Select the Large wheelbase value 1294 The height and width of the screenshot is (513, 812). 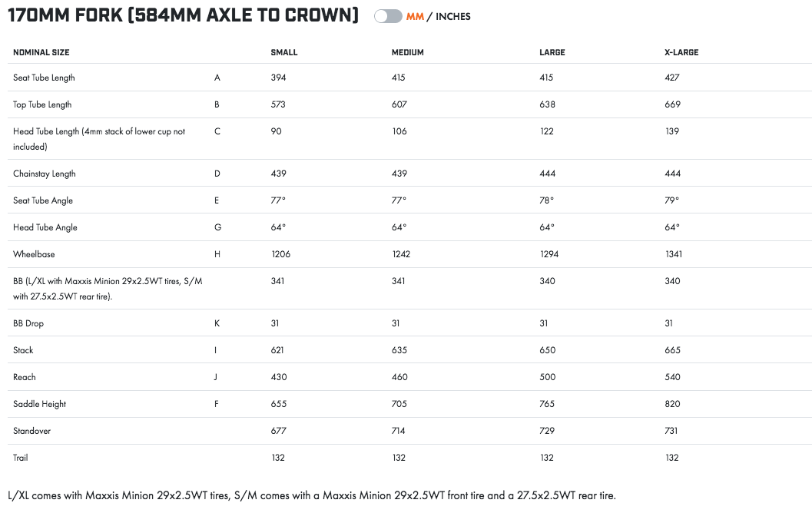pyautogui.click(x=550, y=254)
